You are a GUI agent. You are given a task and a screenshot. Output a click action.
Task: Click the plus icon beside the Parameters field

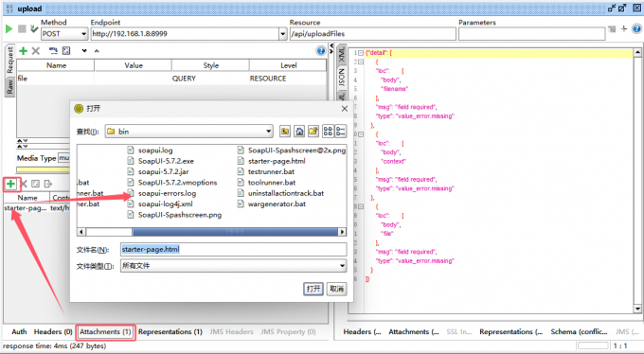624,28
